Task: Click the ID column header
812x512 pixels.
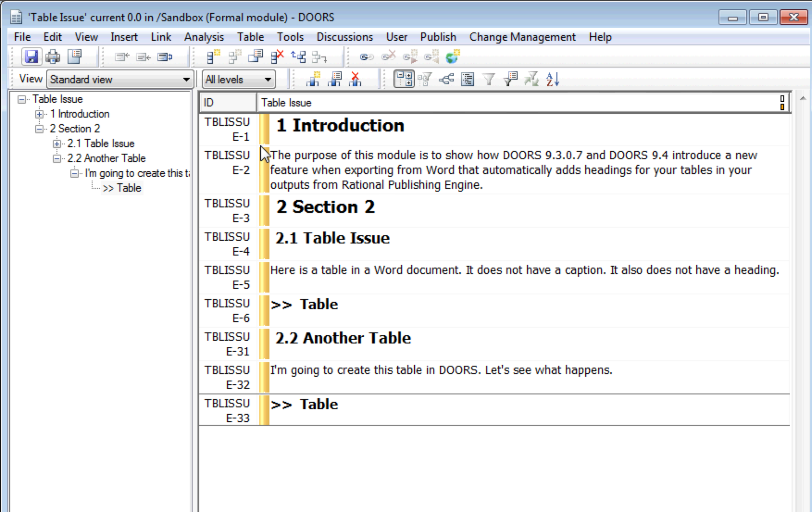Action: coord(228,103)
